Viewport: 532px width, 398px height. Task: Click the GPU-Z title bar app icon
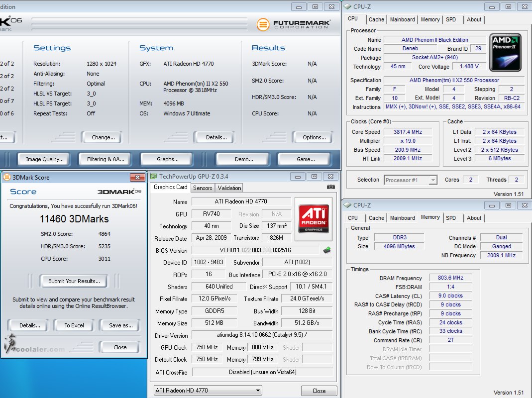[x=154, y=177]
